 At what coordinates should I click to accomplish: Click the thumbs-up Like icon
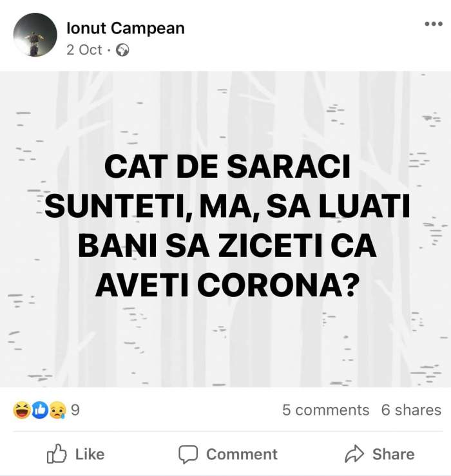pos(58,454)
